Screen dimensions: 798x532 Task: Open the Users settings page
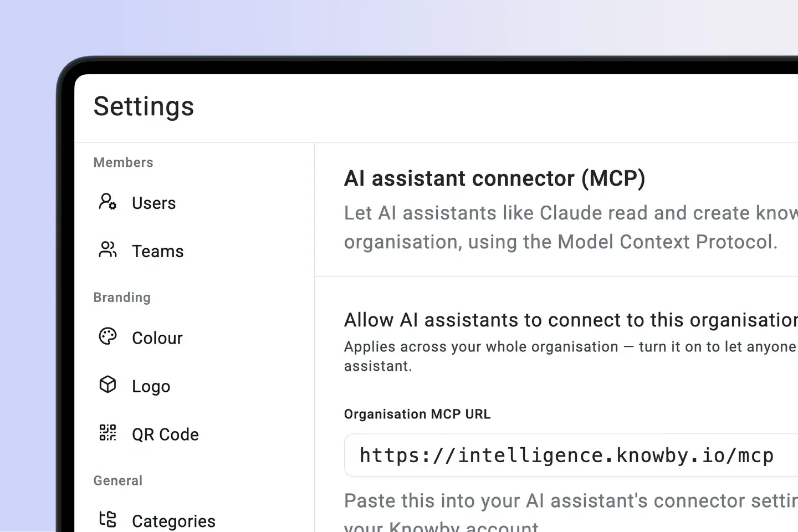tap(154, 203)
